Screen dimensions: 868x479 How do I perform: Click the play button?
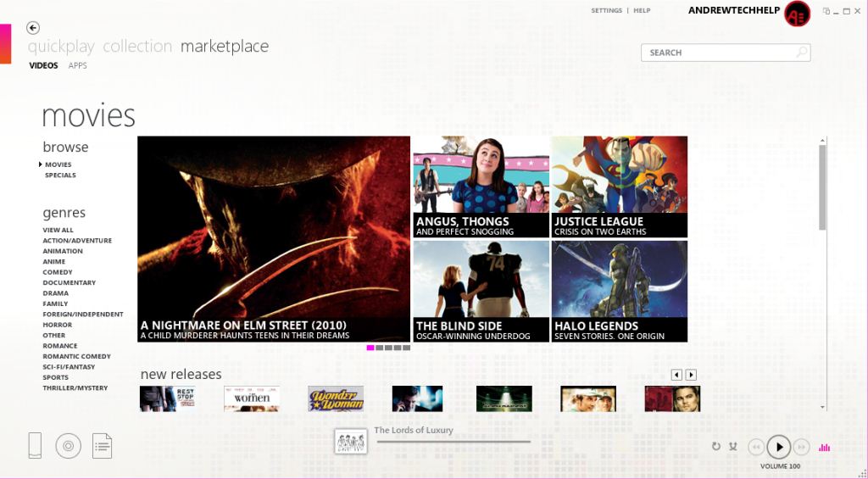pyautogui.click(x=779, y=447)
